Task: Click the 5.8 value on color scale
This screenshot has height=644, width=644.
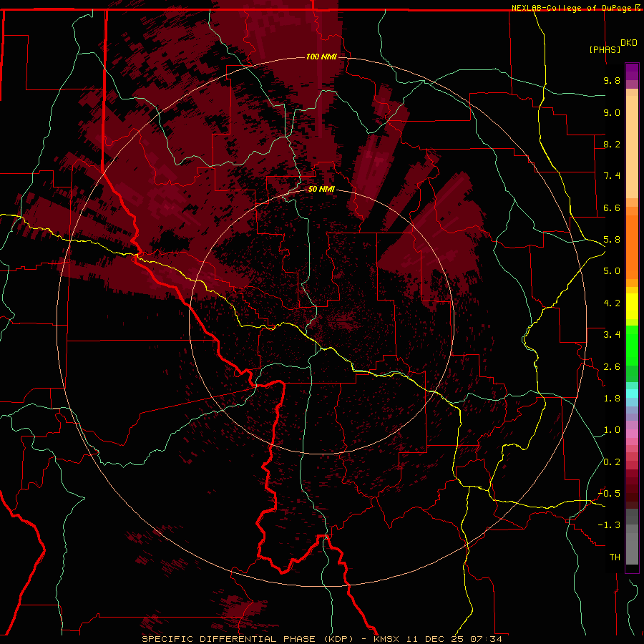Action: coord(612,240)
